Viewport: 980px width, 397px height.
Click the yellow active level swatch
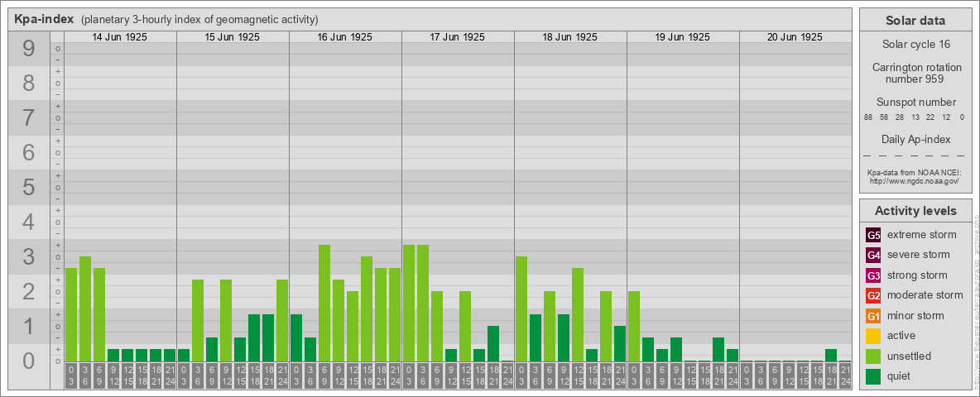873,336
